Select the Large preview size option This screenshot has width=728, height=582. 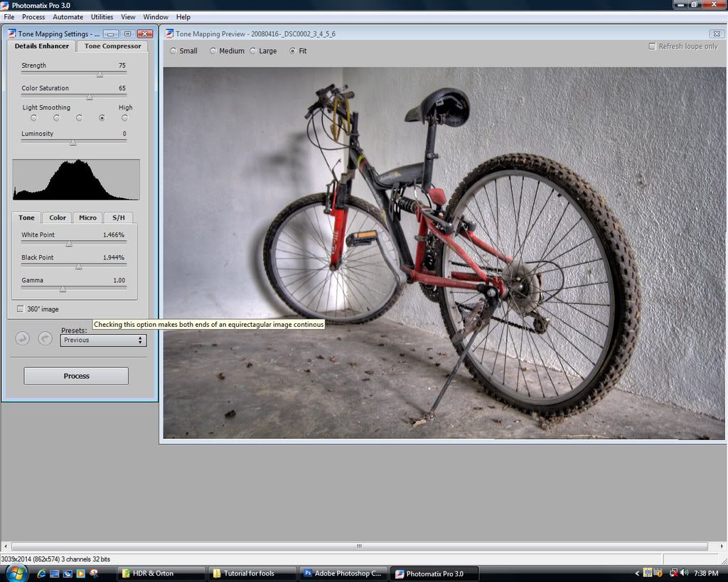click(252, 51)
